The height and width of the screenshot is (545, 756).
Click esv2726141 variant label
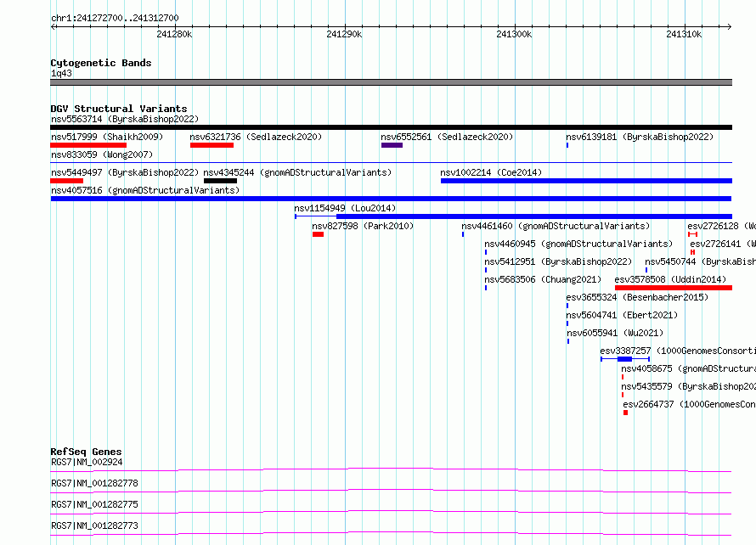[x=723, y=244]
